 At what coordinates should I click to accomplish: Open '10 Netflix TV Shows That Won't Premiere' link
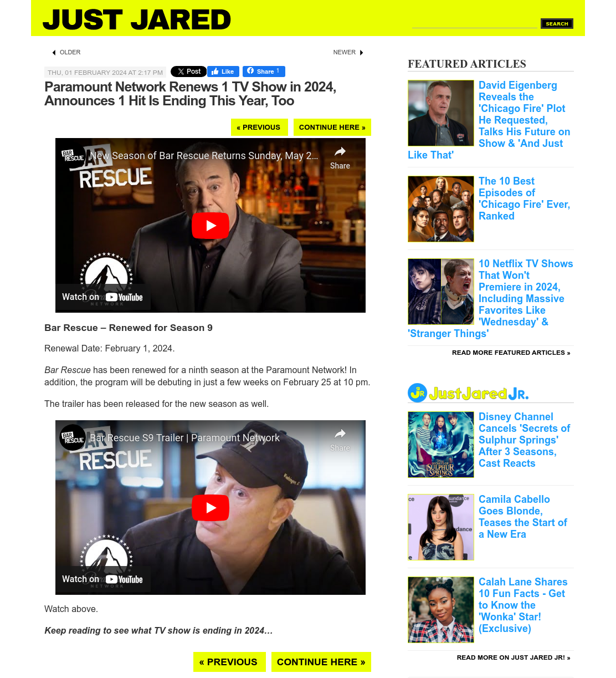tap(525, 293)
